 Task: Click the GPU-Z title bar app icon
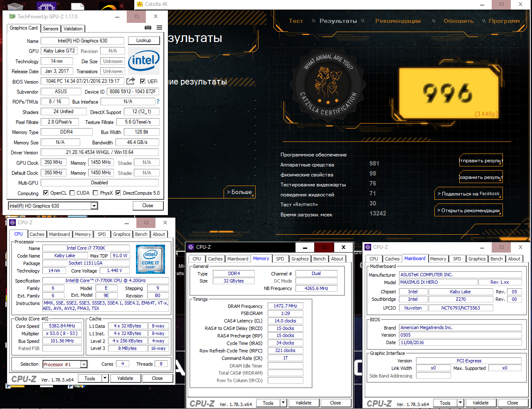12,17
